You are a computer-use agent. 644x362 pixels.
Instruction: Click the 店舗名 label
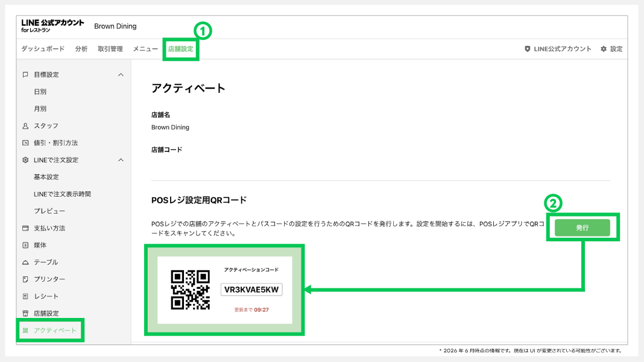[x=160, y=115]
